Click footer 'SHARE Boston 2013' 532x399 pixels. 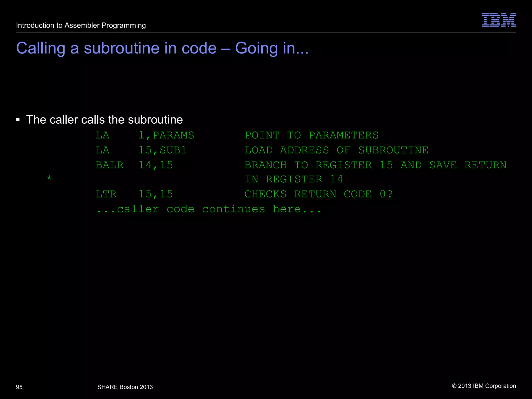[125, 387]
